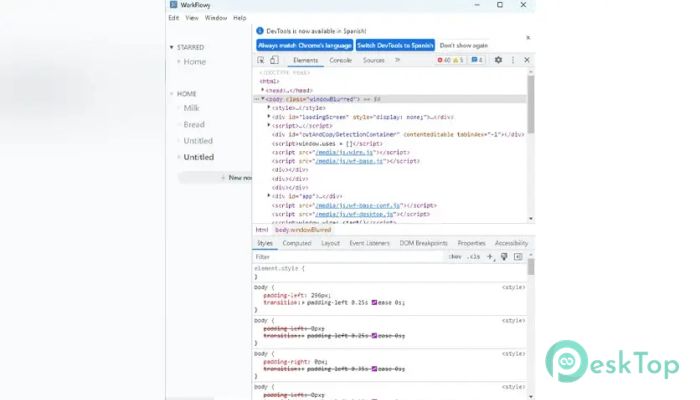700x400 pixels.
Task: Click the Filter styles input field
Action: click(x=340, y=257)
